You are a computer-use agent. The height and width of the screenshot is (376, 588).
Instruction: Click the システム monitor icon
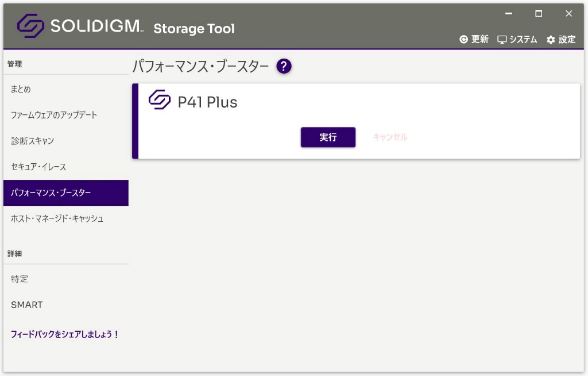[502, 40]
